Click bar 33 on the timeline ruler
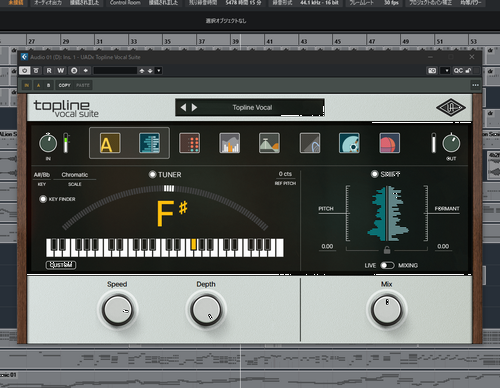The height and width of the screenshot is (388, 500). click(134, 42)
